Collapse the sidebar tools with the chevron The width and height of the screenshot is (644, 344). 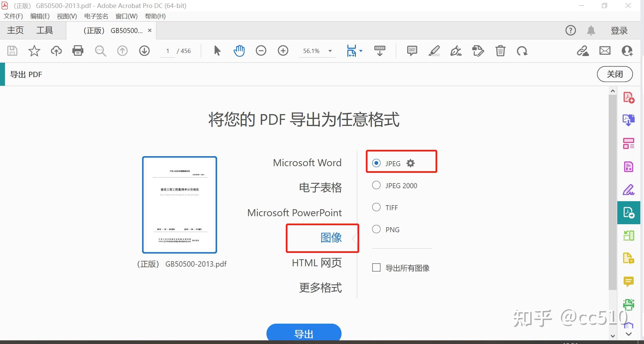[x=628, y=334]
